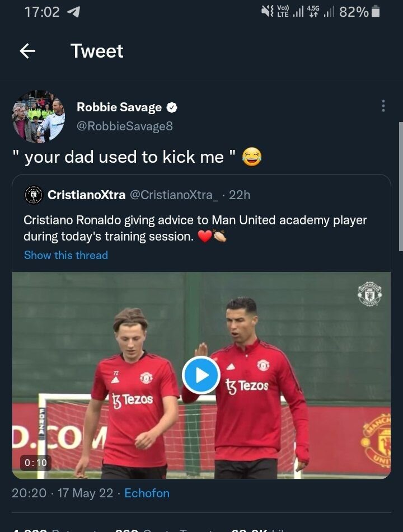Image resolution: width=403 pixels, height=532 pixels.
Task: Open the CristianoXtra avatar in the quoted tweet
Action: (x=34, y=195)
